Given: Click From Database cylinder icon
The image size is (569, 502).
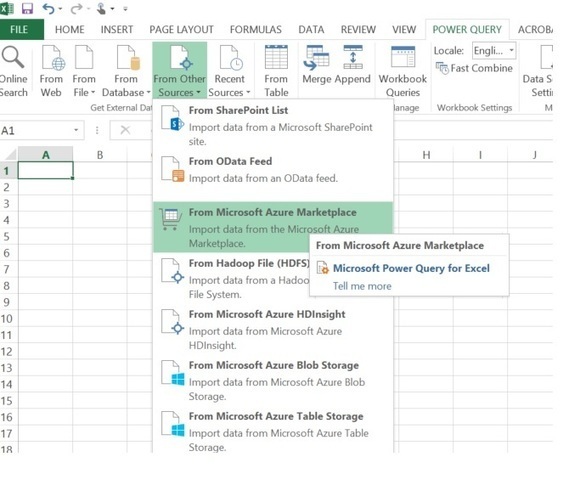Looking at the screenshot, I should click(x=128, y=57).
